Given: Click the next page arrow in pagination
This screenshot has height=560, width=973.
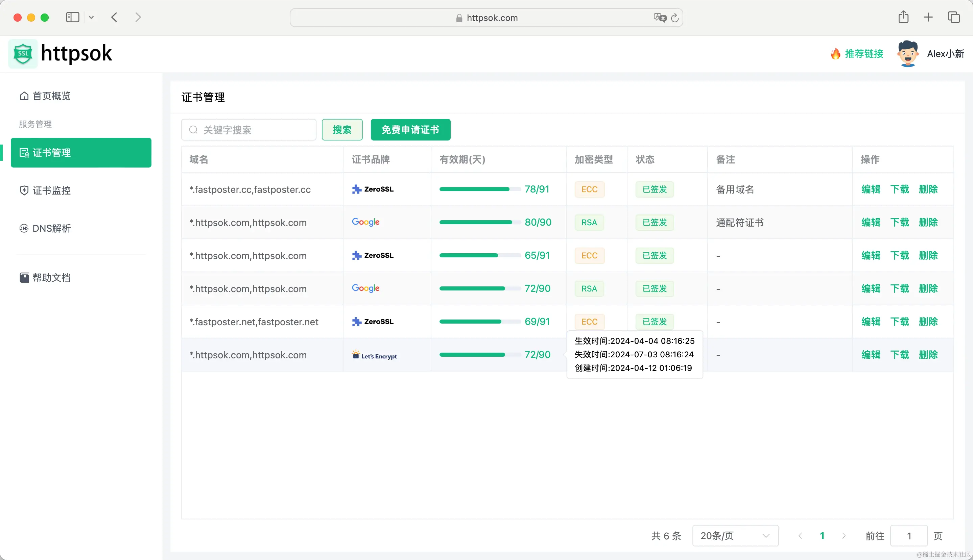Looking at the screenshot, I should (844, 535).
